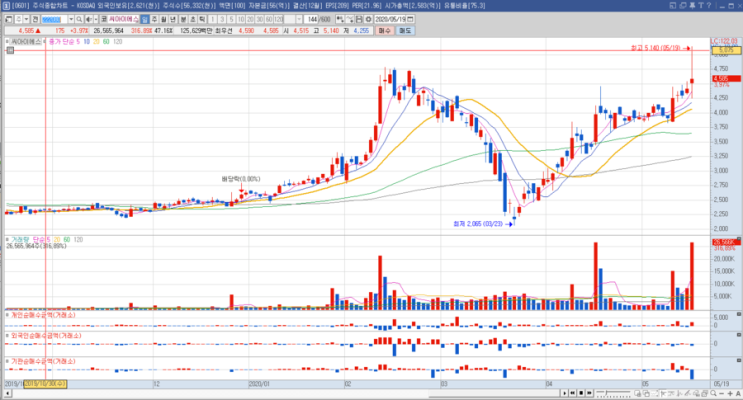Click the stock search magnifier icon

click(x=79, y=19)
